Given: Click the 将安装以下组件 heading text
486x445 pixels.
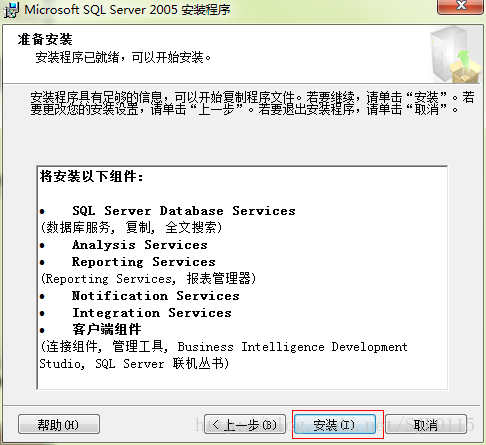Looking at the screenshot, I should coord(92,176).
